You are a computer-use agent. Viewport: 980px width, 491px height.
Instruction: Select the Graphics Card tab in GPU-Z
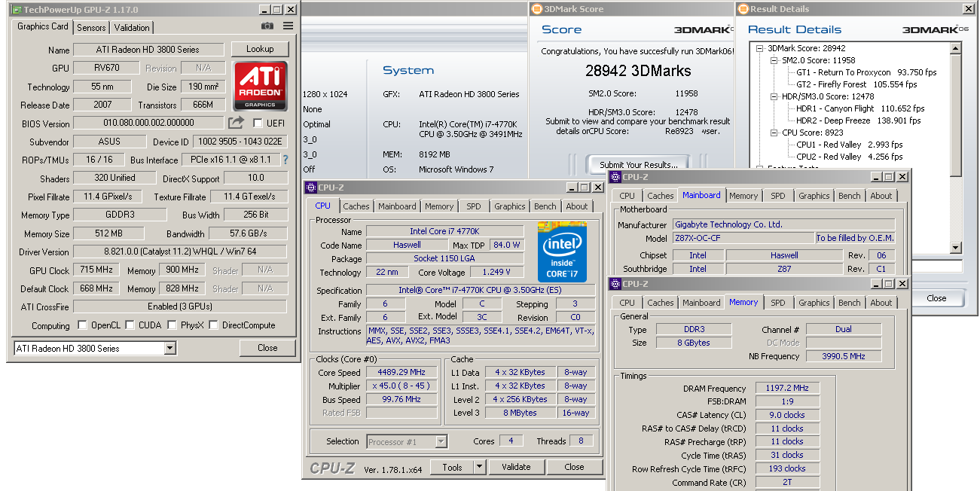pyautogui.click(x=43, y=26)
